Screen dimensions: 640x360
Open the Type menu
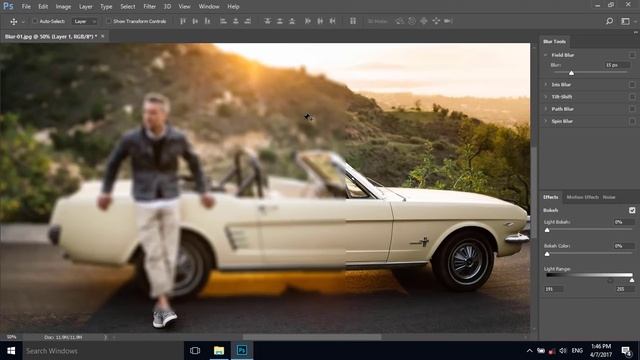click(x=106, y=7)
